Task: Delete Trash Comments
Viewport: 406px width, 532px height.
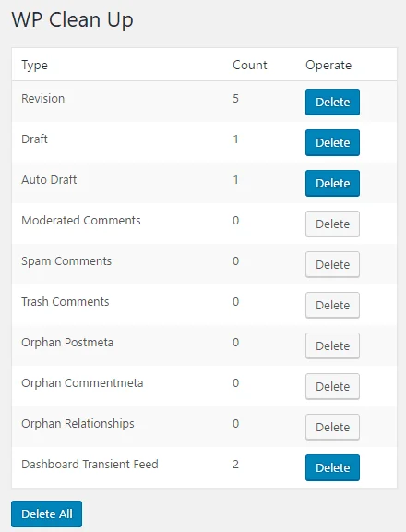Action: [x=332, y=305]
